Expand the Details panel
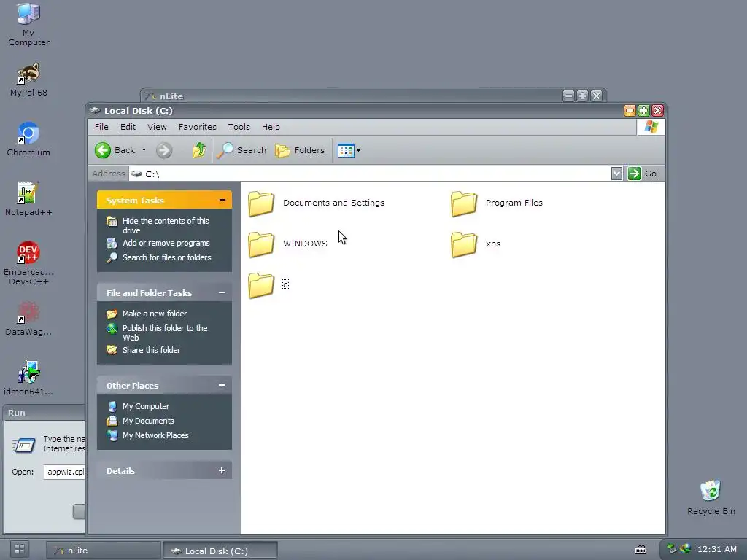Viewport: 747px width, 560px height. [x=222, y=470]
